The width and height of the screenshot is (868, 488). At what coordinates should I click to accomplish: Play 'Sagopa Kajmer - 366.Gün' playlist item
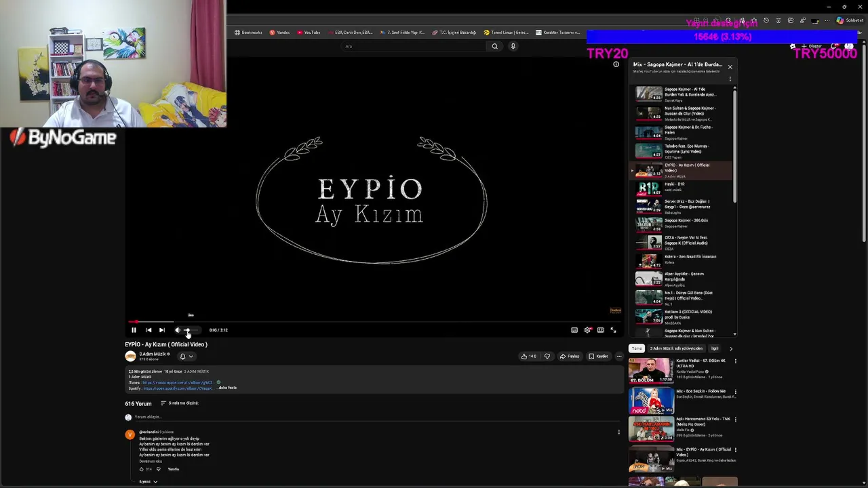tap(682, 224)
